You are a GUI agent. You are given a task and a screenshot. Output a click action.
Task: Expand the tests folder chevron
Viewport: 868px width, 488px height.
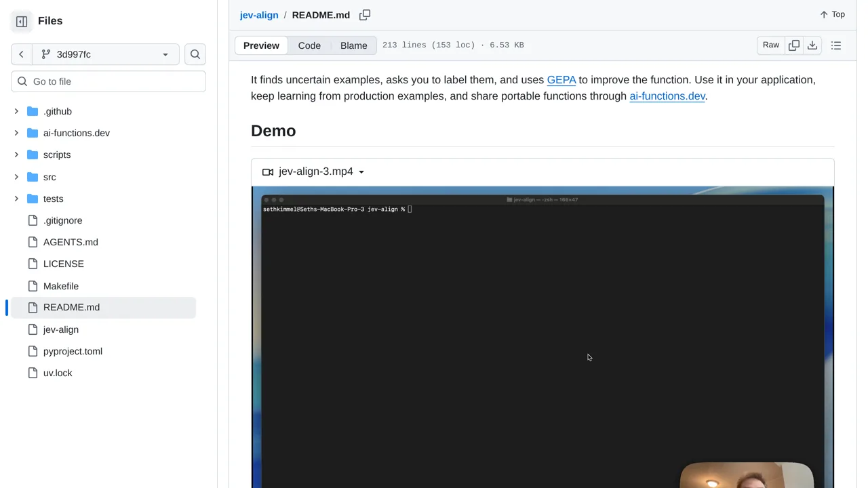(x=16, y=199)
